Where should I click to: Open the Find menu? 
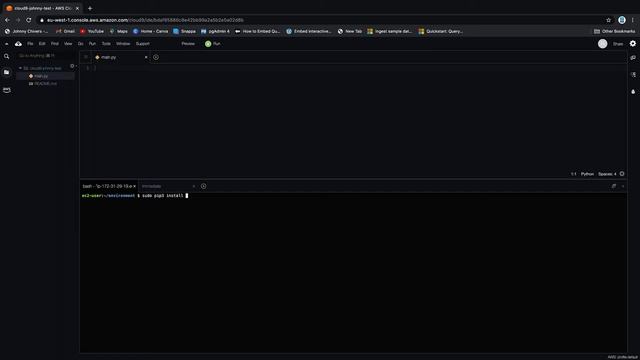point(55,44)
